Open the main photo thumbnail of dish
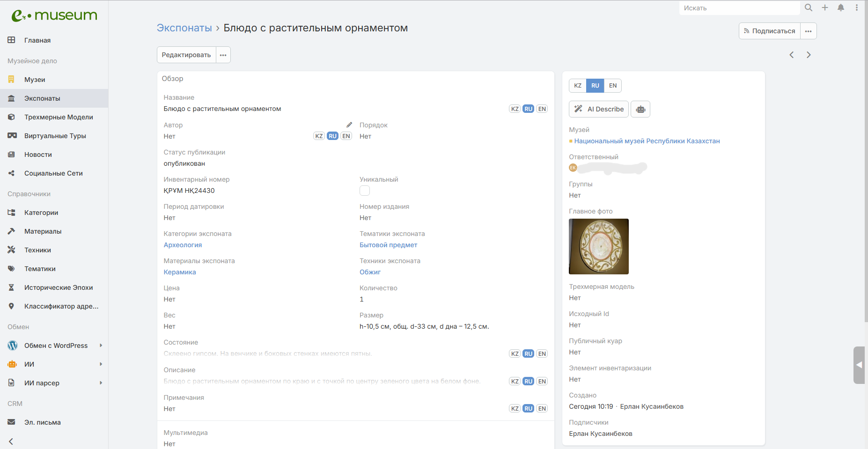868x449 pixels. (598, 246)
